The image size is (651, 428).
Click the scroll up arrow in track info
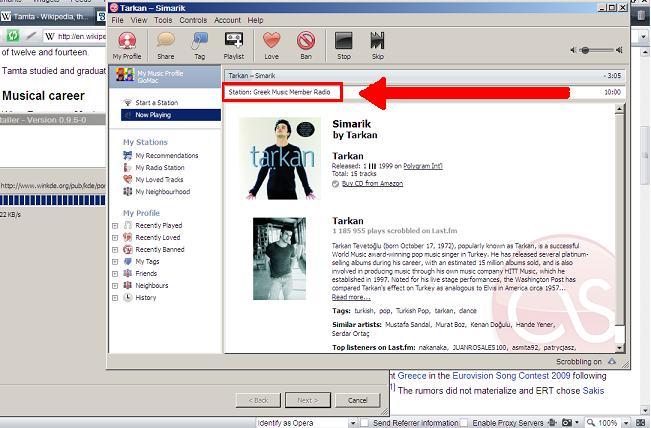[x=619, y=109]
